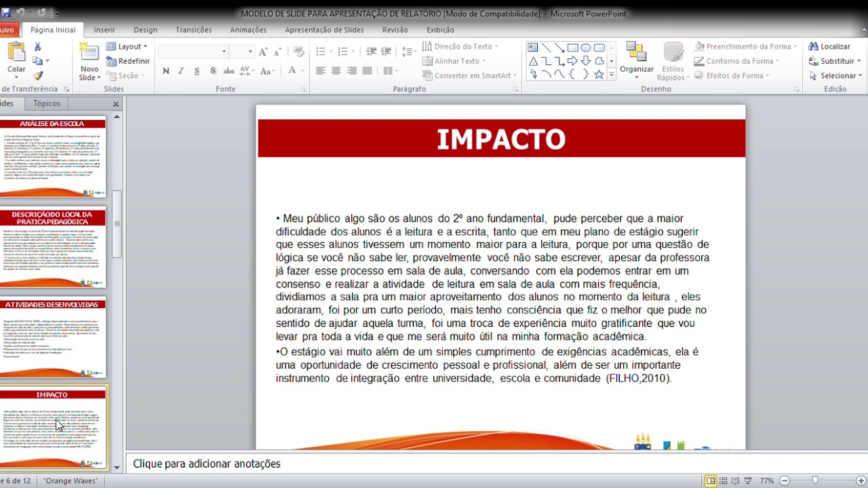
Task: Toggle normal view button in status bar
Action: point(711,481)
